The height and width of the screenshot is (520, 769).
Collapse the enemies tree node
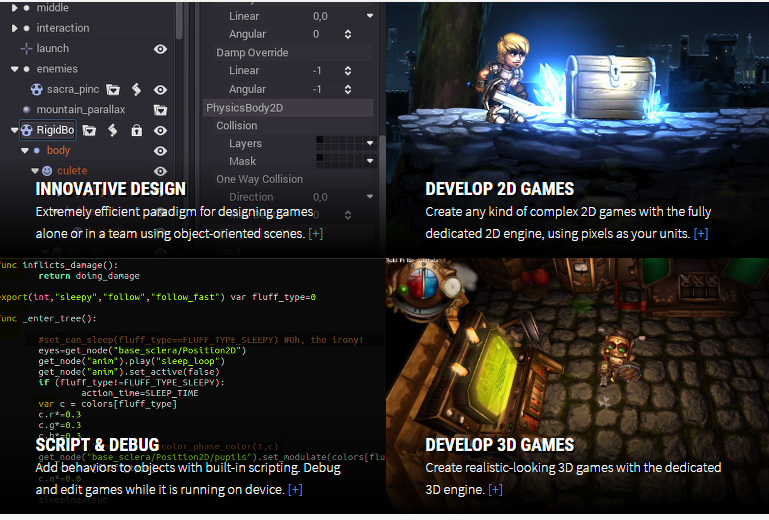pos(15,69)
